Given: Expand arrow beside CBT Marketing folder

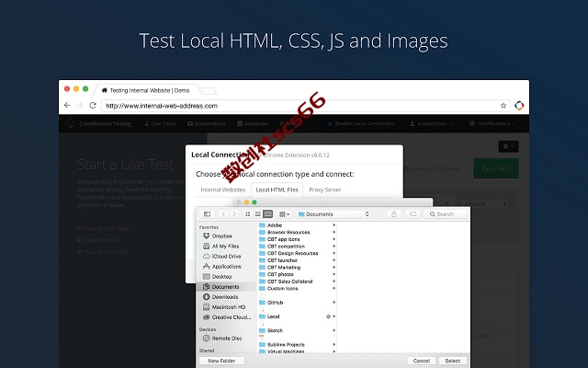Looking at the screenshot, I should pyautogui.click(x=334, y=268).
